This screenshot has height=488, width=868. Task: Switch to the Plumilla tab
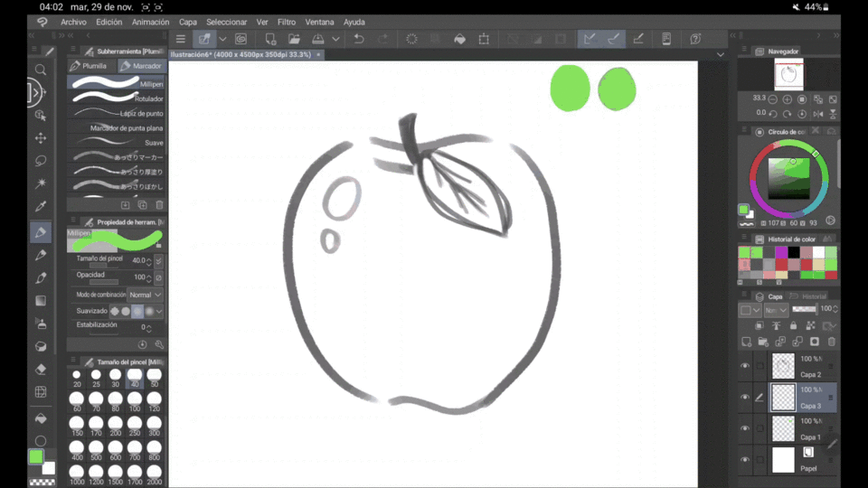92,66
